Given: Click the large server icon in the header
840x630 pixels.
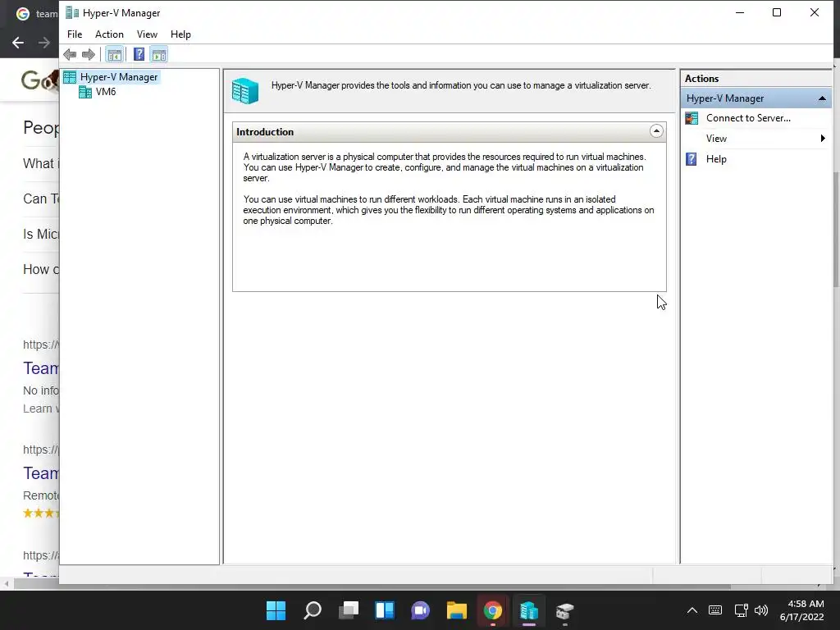Looking at the screenshot, I should click(245, 90).
